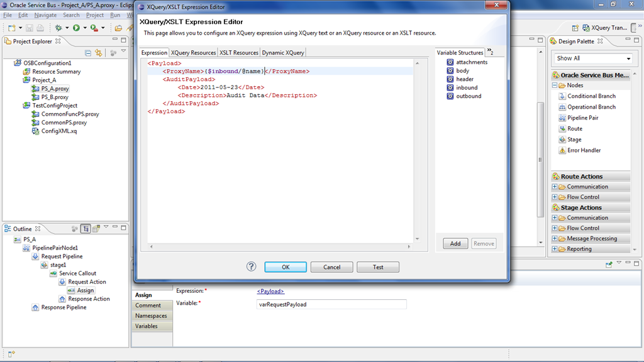This screenshot has width=644, height=362.
Task: Expand the Reporting palette group
Action: 555,249
